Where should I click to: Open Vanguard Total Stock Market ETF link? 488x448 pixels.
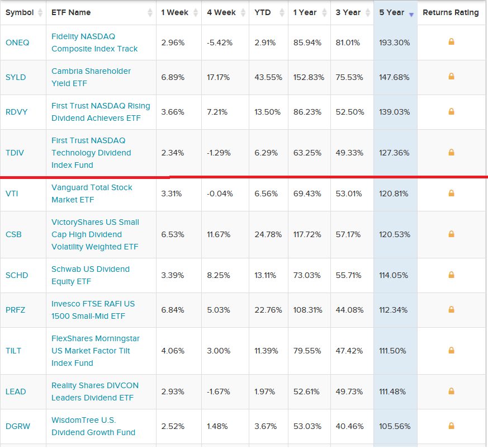click(92, 194)
